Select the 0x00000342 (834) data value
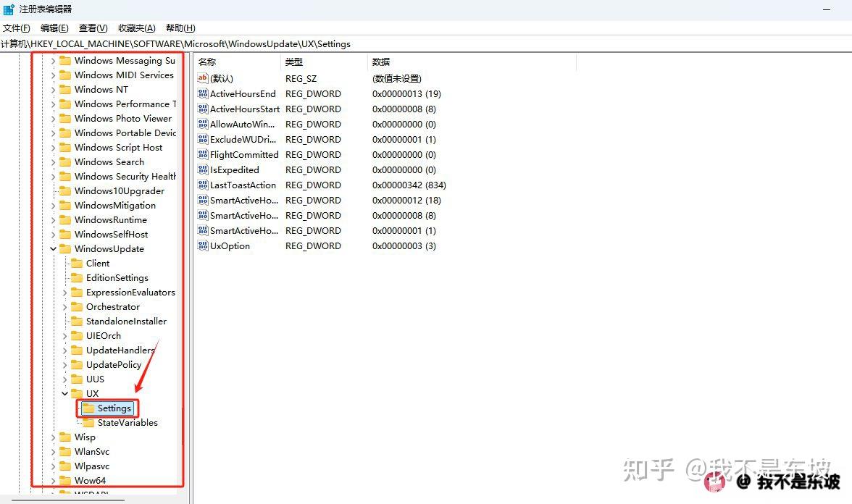Viewport: 852px width, 504px height. click(x=409, y=185)
